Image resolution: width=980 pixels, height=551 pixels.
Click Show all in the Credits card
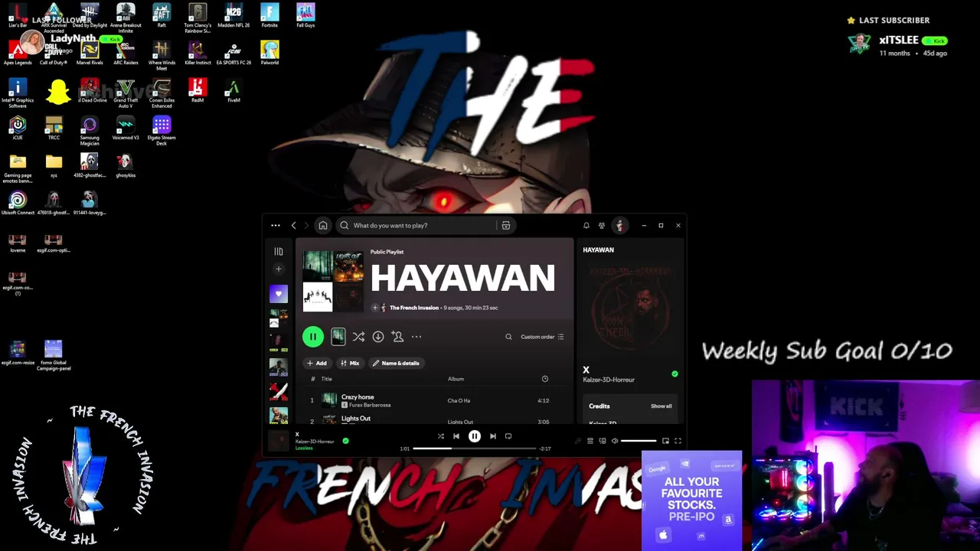click(661, 406)
